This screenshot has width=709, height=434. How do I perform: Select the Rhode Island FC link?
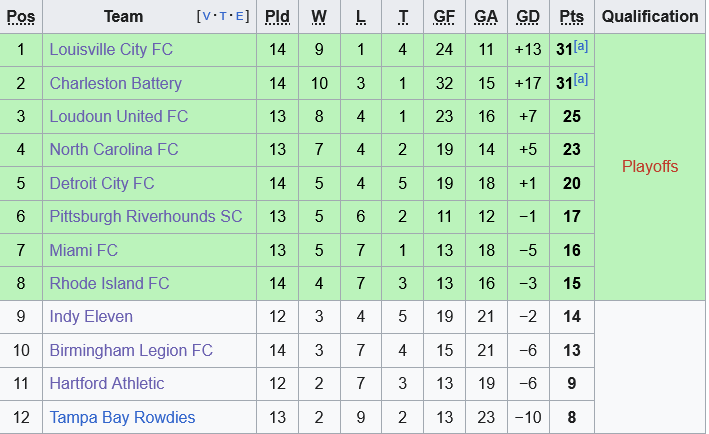click(110, 283)
